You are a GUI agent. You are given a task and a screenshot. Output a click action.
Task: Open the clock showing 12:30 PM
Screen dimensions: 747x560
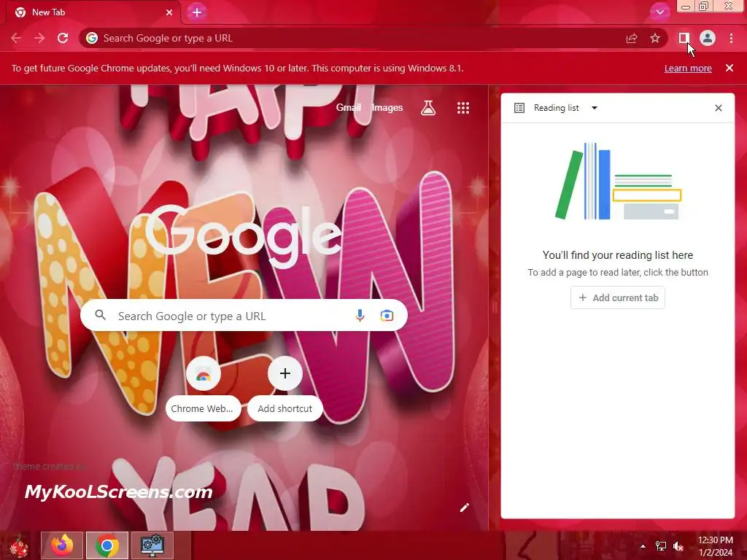pos(716,546)
